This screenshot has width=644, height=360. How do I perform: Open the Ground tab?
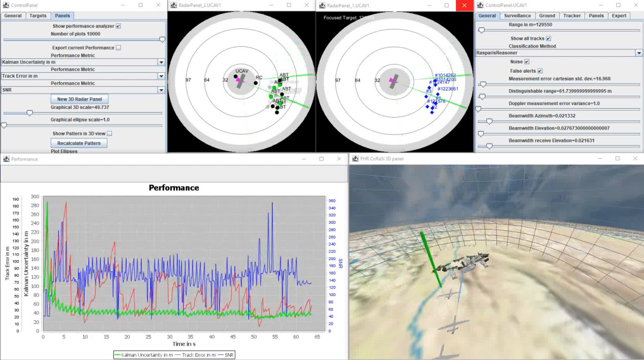click(547, 16)
